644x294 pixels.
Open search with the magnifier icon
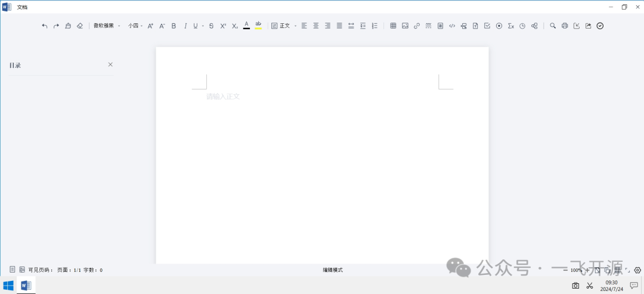[553, 26]
